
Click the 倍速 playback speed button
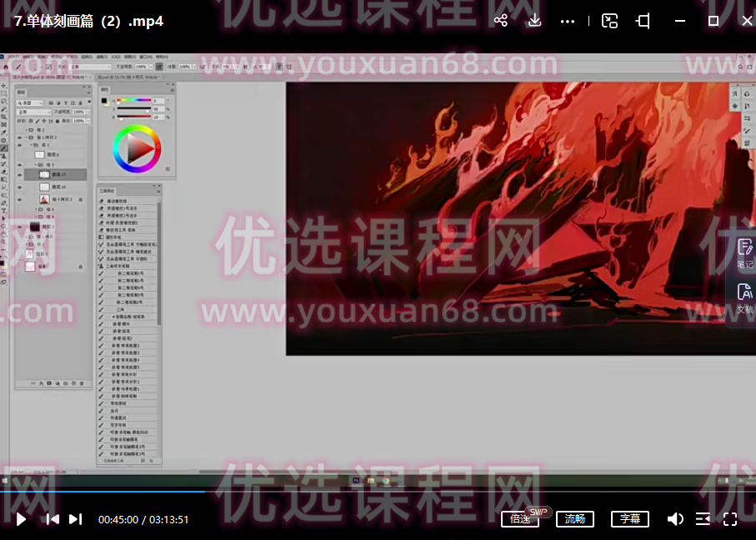[520, 518]
